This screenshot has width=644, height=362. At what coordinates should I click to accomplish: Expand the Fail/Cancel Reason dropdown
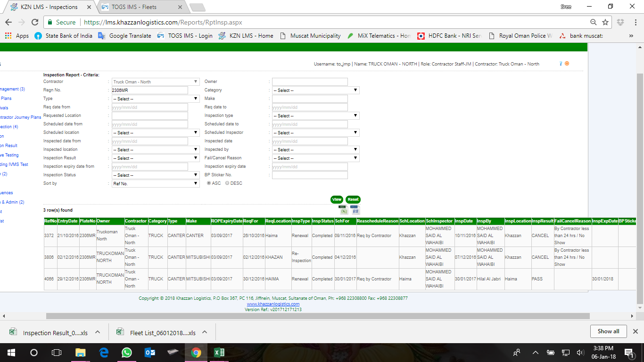(315, 158)
